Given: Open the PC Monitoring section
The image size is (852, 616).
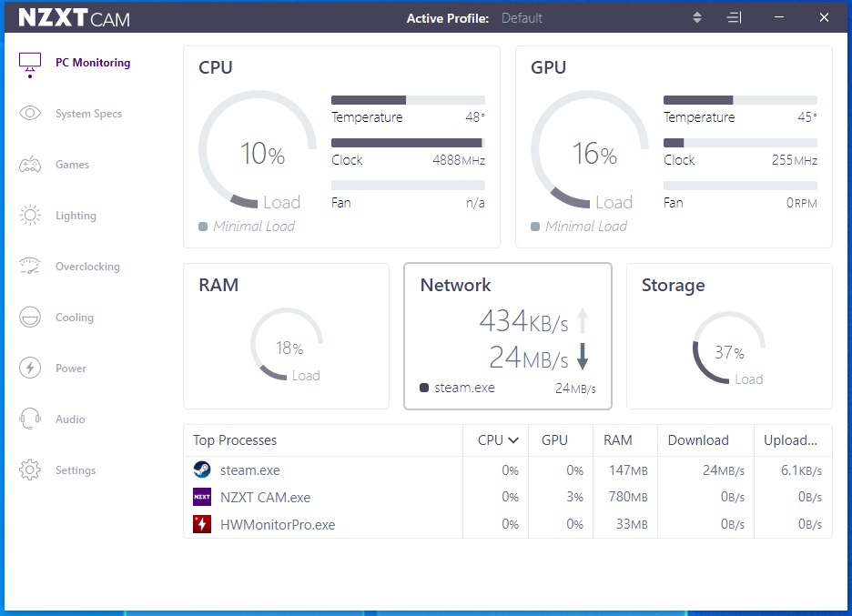Looking at the screenshot, I should [93, 63].
